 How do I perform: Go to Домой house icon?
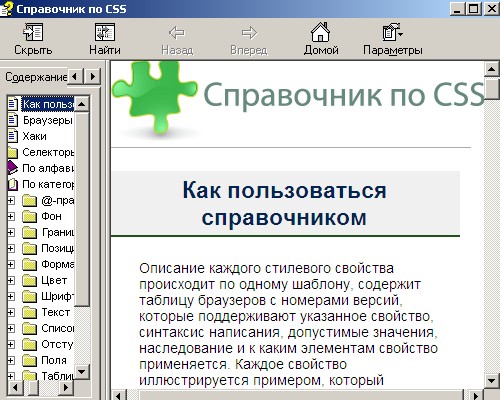(x=321, y=32)
